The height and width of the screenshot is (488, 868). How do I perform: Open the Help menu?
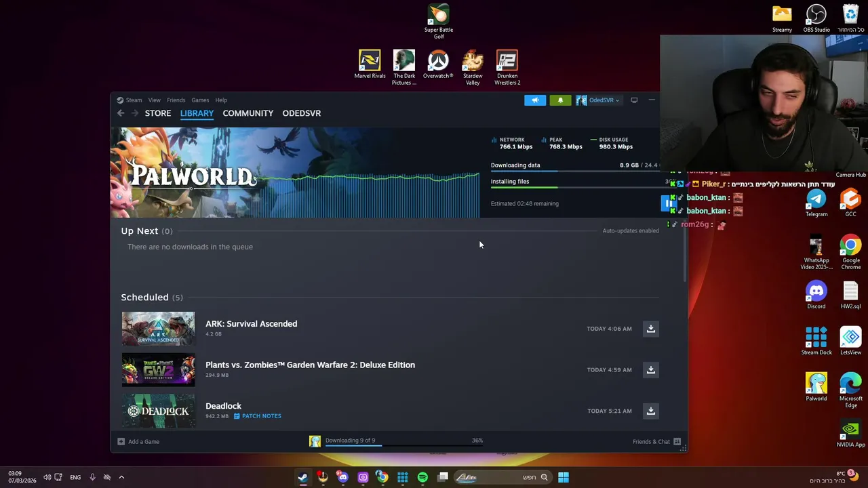[x=221, y=100]
